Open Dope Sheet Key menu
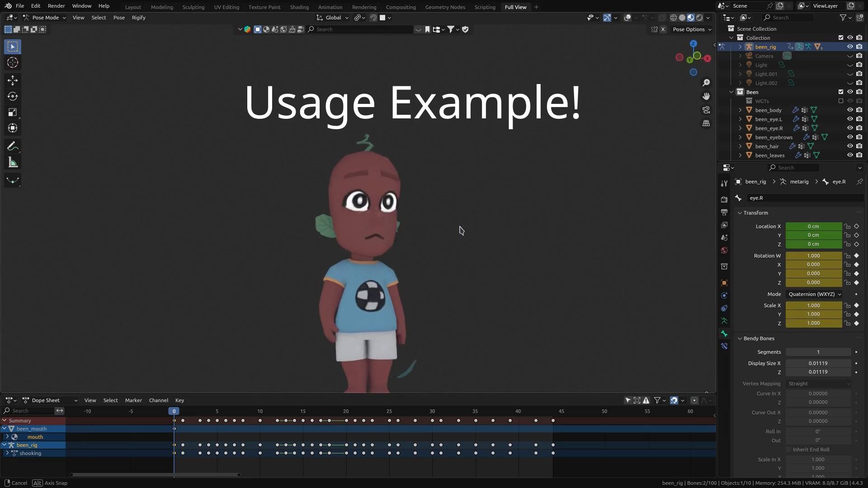 point(179,400)
